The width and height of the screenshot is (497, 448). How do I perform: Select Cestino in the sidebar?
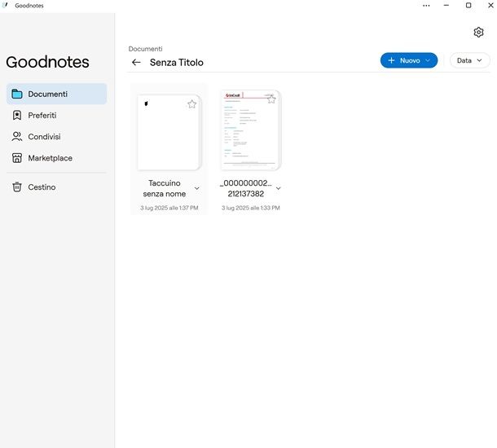(57, 187)
